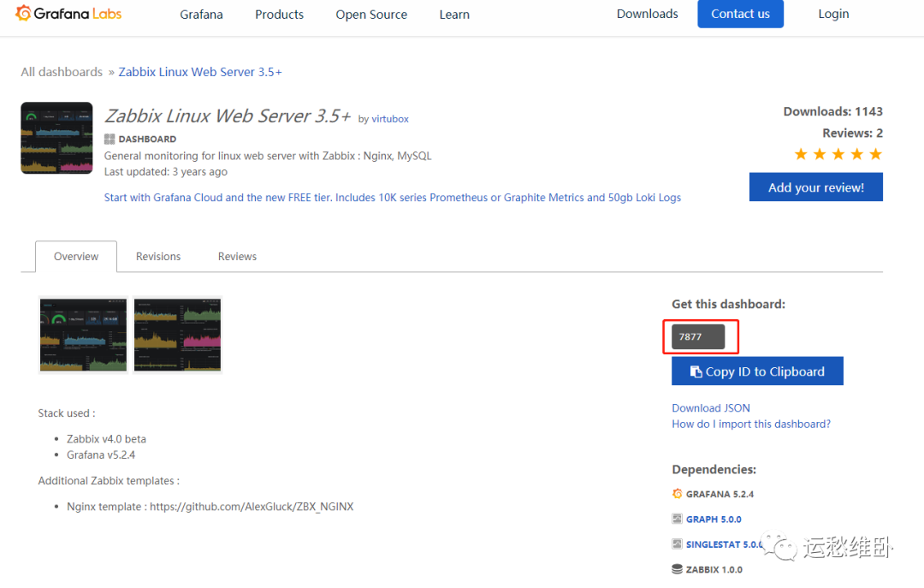The height and width of the screenshot is (588, 924).
Task: Click the SINGLESTAT 5.0.0 dependency link
Action: pos(724,544)
